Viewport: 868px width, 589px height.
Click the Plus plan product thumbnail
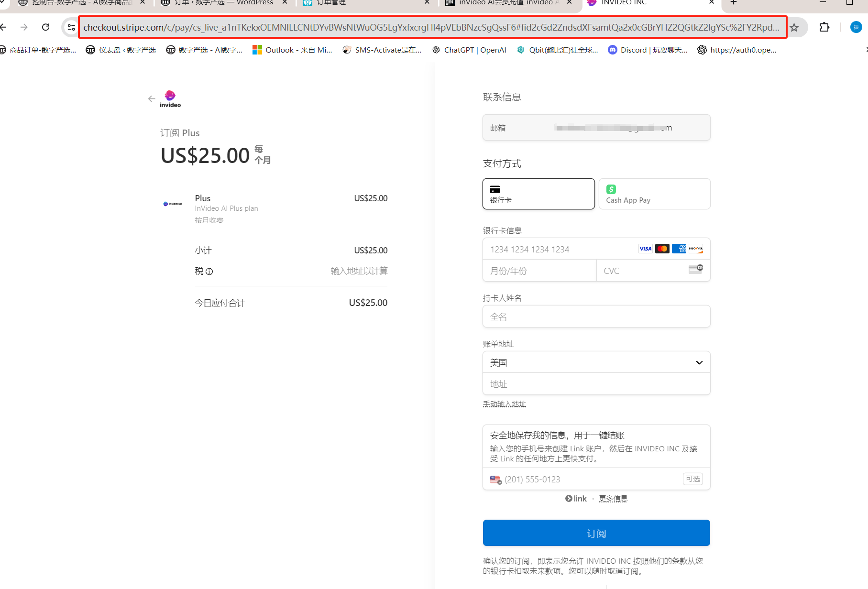point(173,204)
